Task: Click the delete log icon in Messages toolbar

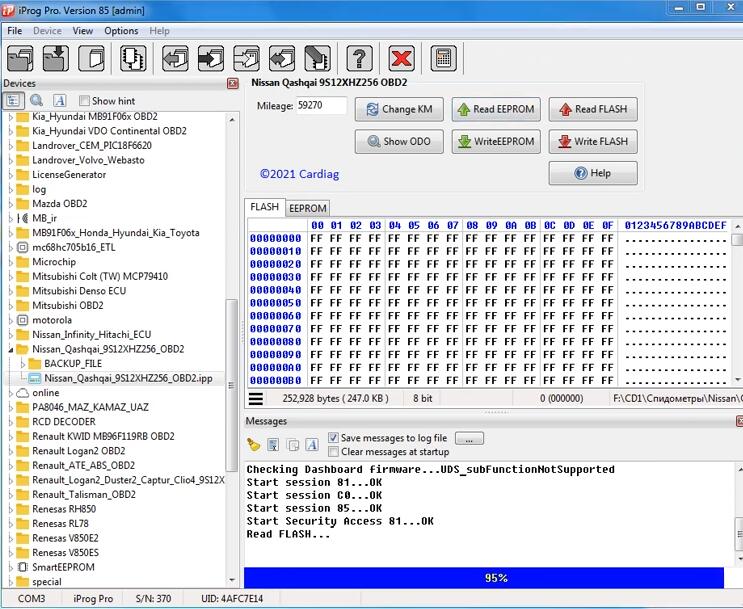Action: (x=273, y=445)
